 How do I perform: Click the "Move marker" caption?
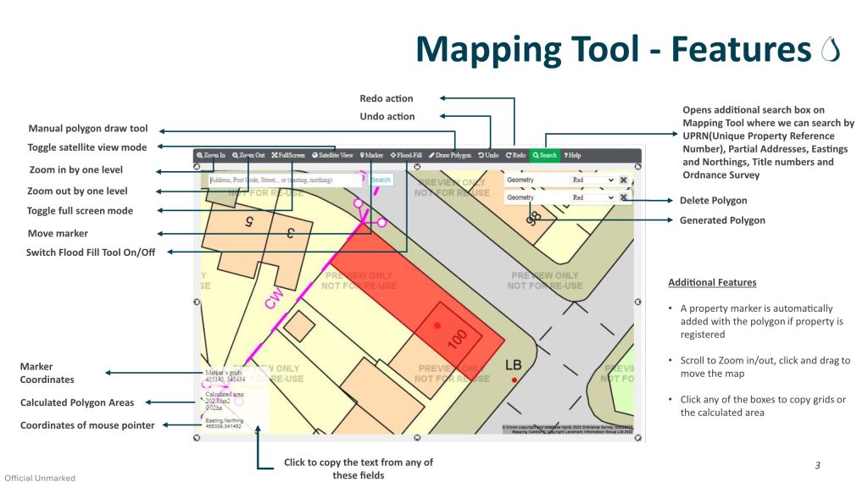(58, 234)
